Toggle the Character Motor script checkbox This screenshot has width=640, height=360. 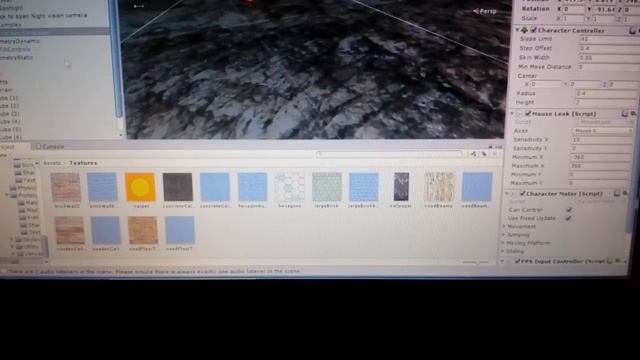coord(522,193)
